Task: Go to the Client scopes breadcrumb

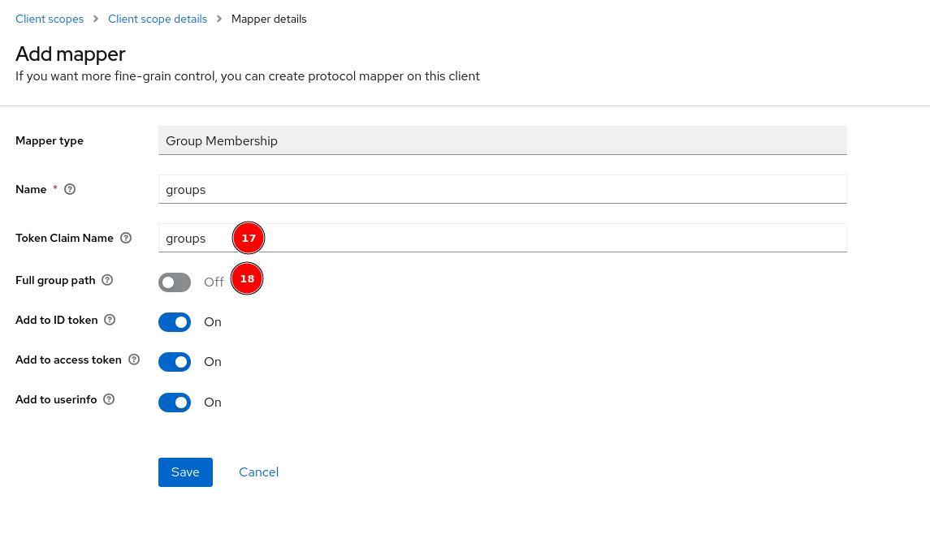Action: click(x=50, y=19)
